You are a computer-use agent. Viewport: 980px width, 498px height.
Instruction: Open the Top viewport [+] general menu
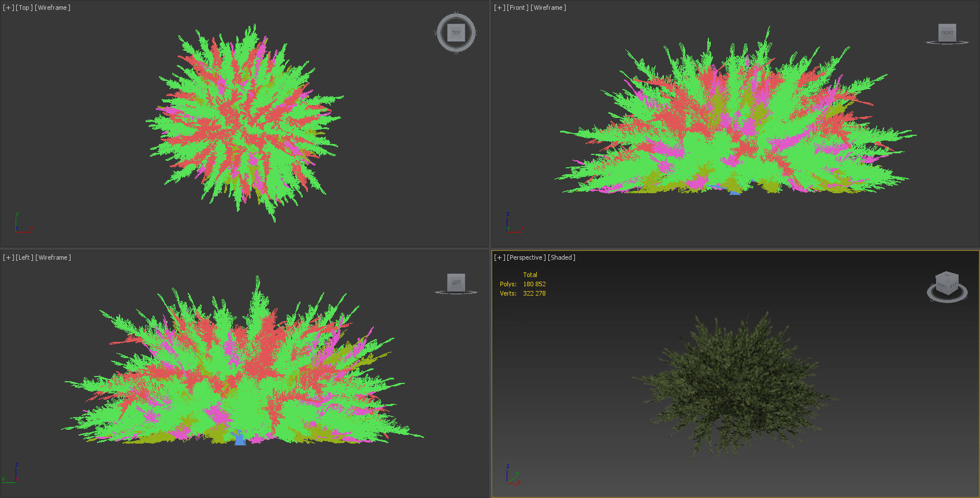(x=8, y=8)
